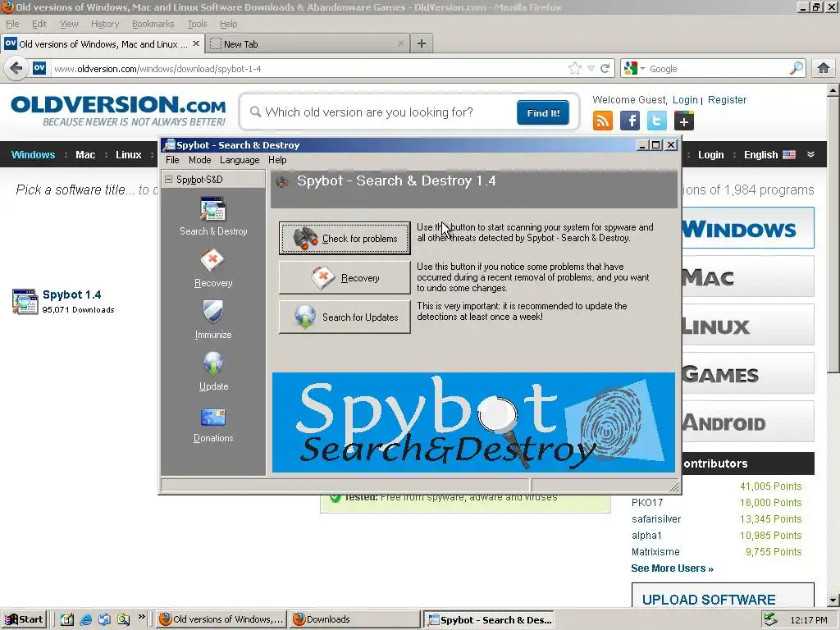Open Recovery section in Spybot sidebar
The image size is (840, 630).
coord(213,268)
